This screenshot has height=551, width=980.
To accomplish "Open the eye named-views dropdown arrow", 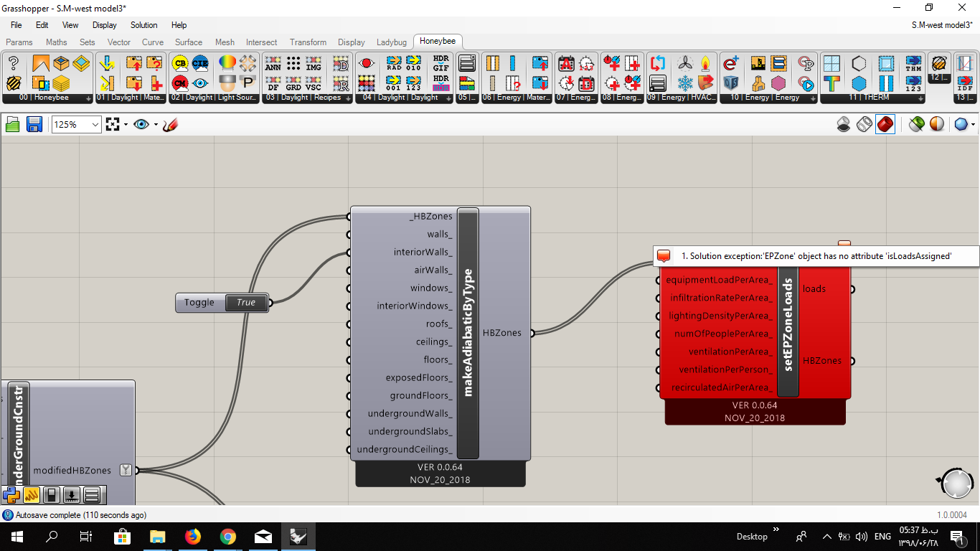I will [x=156, y=125].
